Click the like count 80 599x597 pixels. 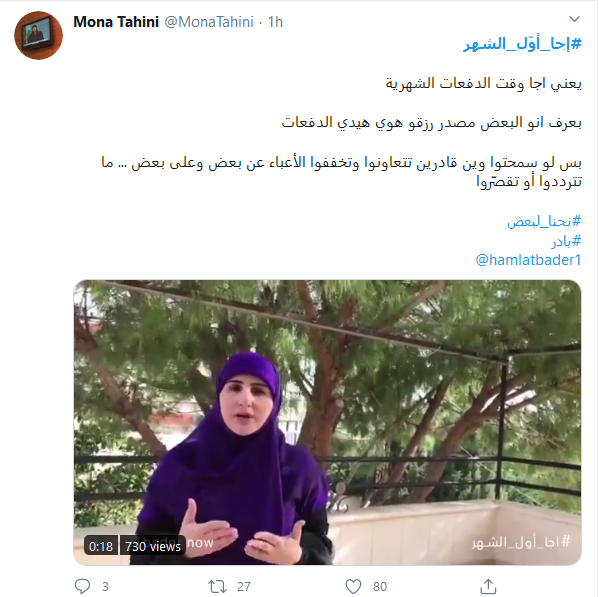380,587
